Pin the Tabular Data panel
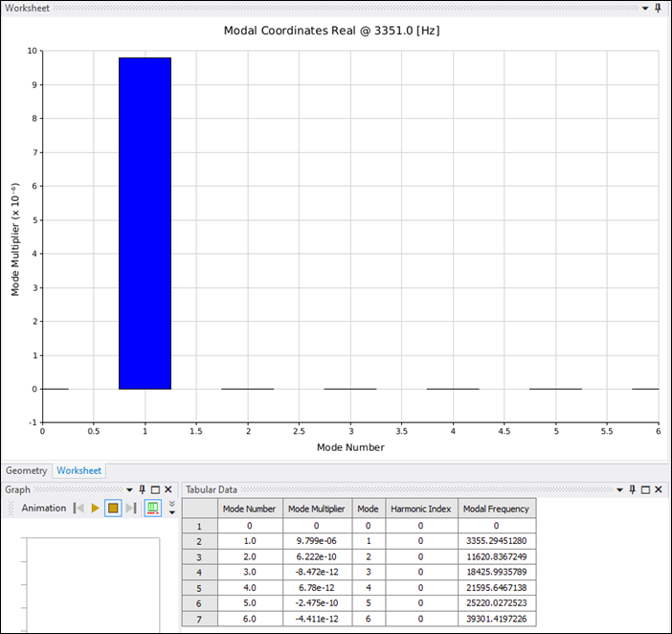This screenshot has width=672, height=634. 633,489
